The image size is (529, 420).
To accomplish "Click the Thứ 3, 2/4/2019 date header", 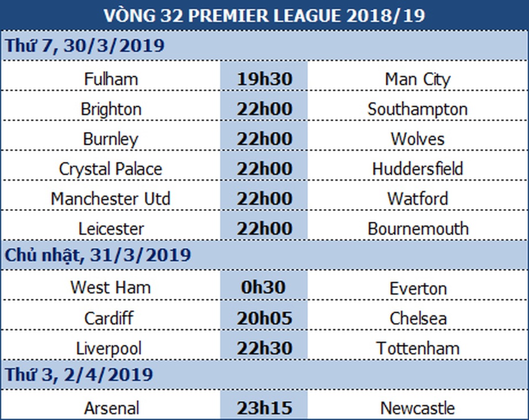I will pyautogui.click(x=79, y=375).
